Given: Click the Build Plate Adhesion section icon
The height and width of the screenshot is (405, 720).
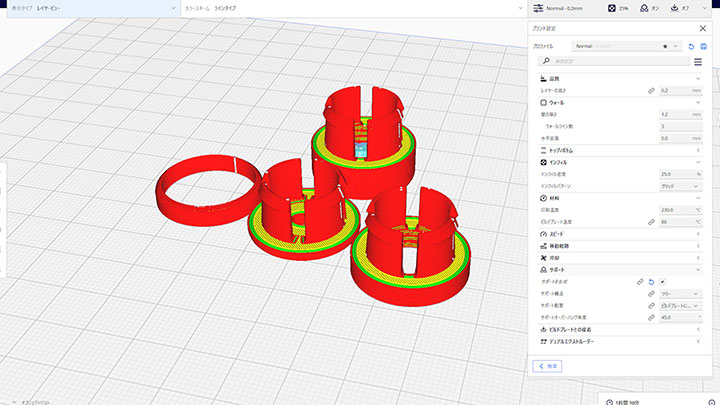Looking at the screenshot, I should (544, 329).
